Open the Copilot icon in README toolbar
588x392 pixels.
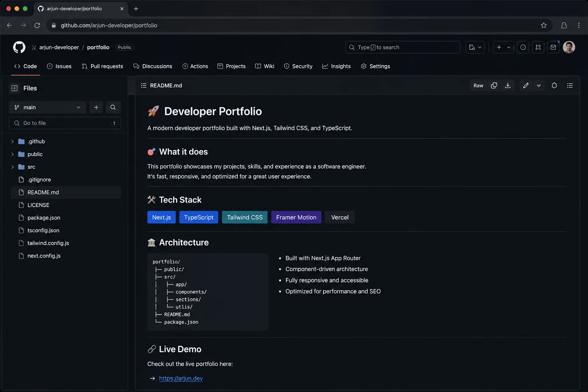click(554, 85)
